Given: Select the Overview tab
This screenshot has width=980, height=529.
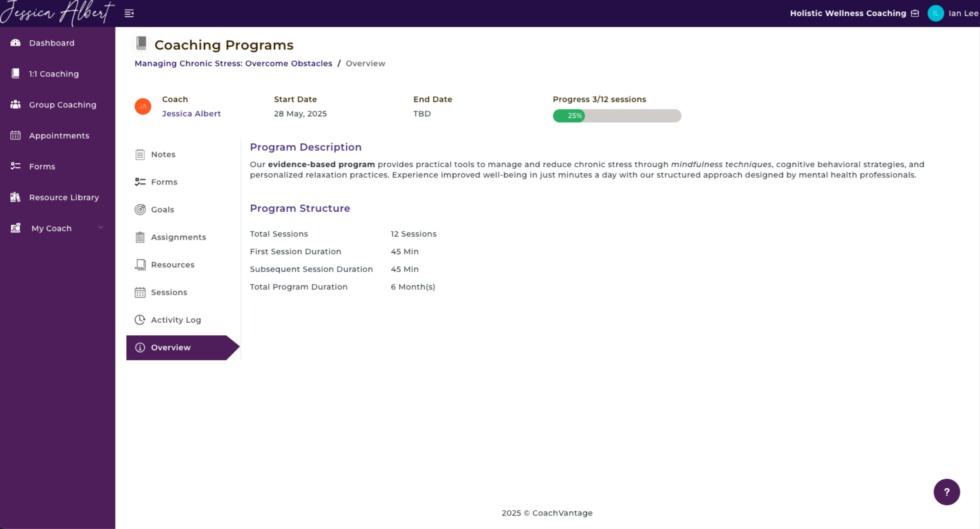Looking at the screenshot, I should point(183,348).
